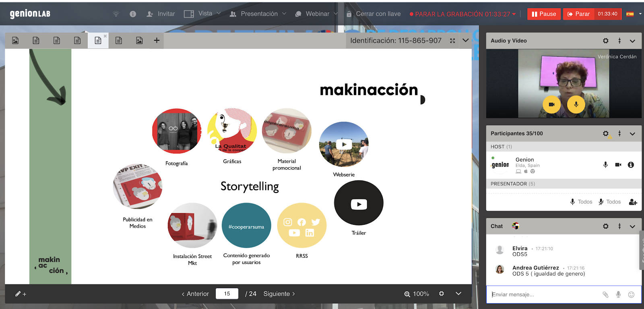
Task: Open Audio y Vídeo settings gear
Action: point(606,41)
